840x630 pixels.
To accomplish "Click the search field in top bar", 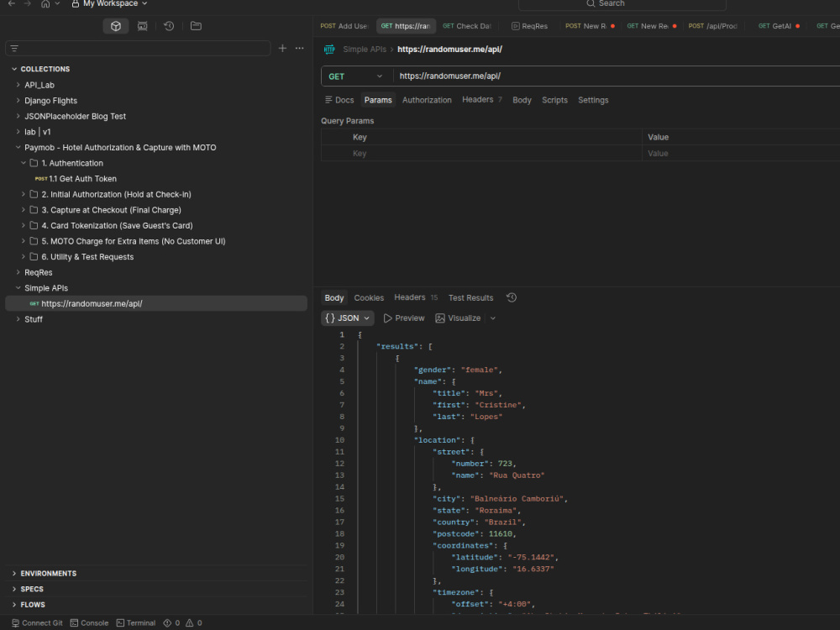I will [622, 4].
